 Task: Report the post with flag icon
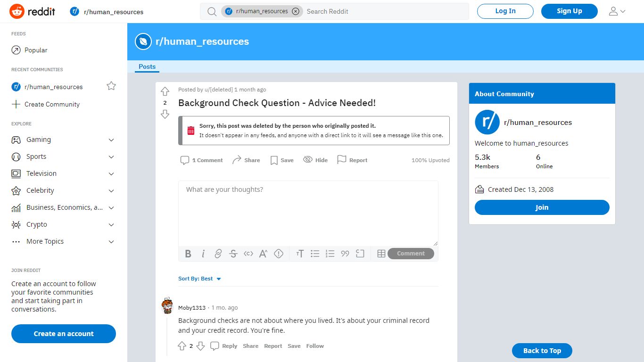pyautogui.click(x=352, y=160)
